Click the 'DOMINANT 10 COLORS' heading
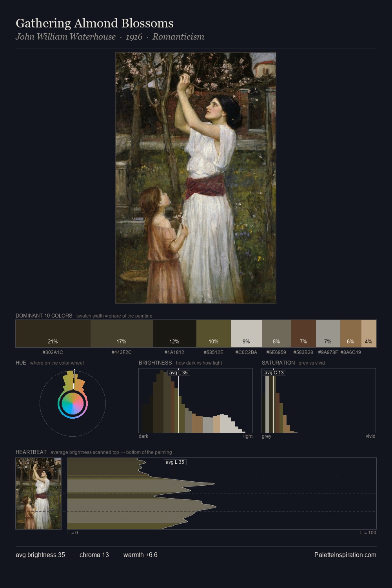 [44, 316]
